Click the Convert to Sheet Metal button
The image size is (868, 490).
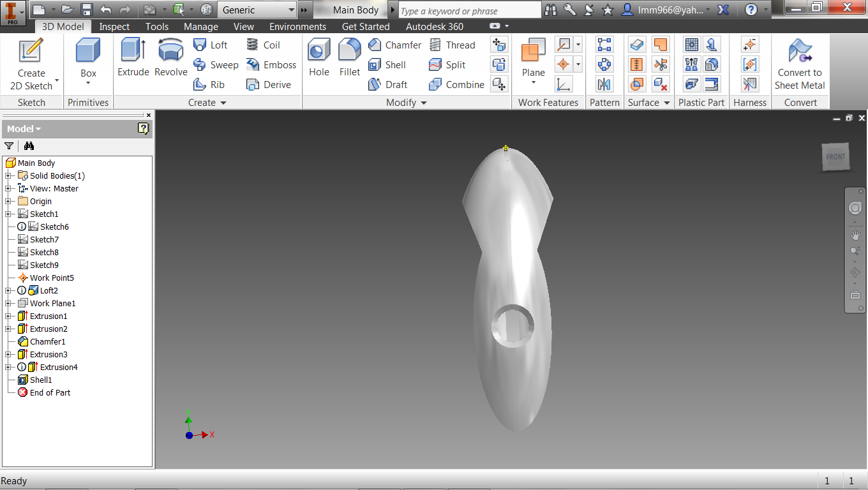tap(800, 64)
